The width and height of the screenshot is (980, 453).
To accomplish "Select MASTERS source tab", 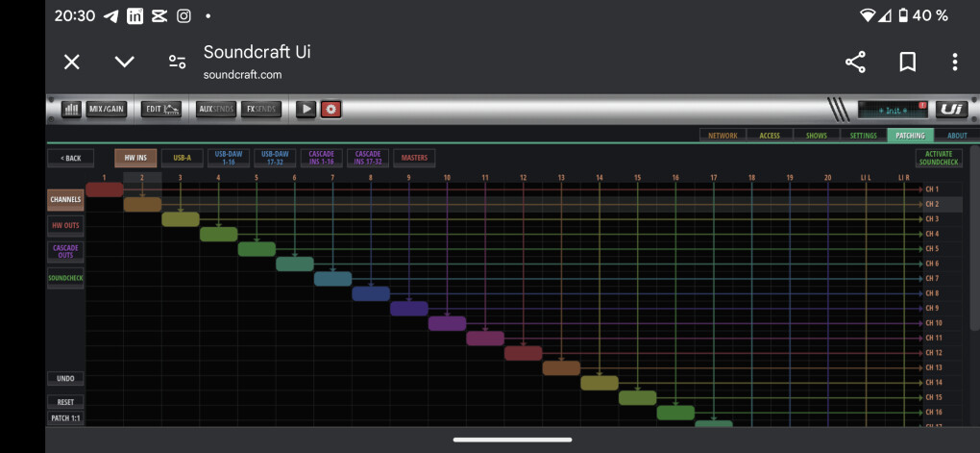I will click(414, 158).
